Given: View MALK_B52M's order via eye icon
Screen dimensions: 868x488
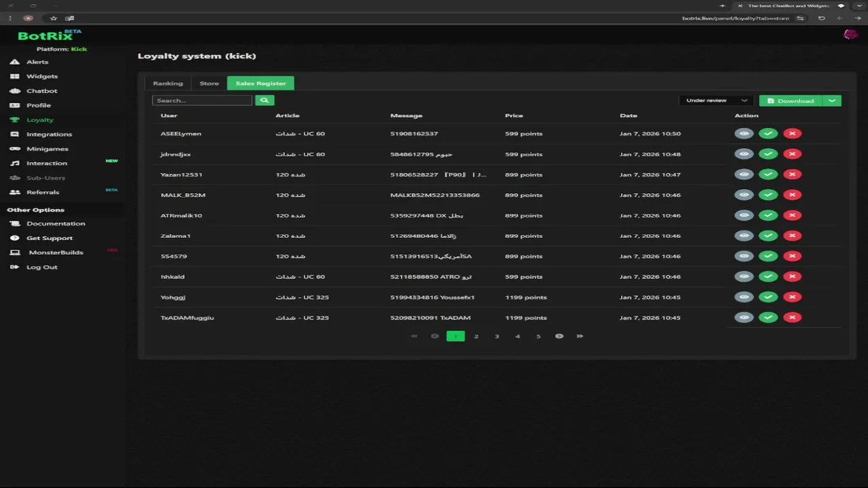Looking at the screenshot, I should click(x=744, y=195).
